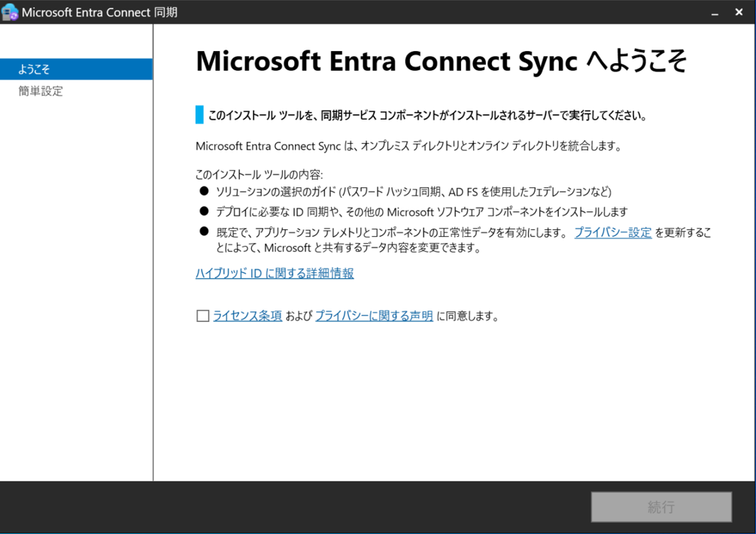Select the 簡単設定 step in sidebar
Image resolution: width=756 pixels, height=534 pixels.
pyautogui.click(x=41, y=91)
